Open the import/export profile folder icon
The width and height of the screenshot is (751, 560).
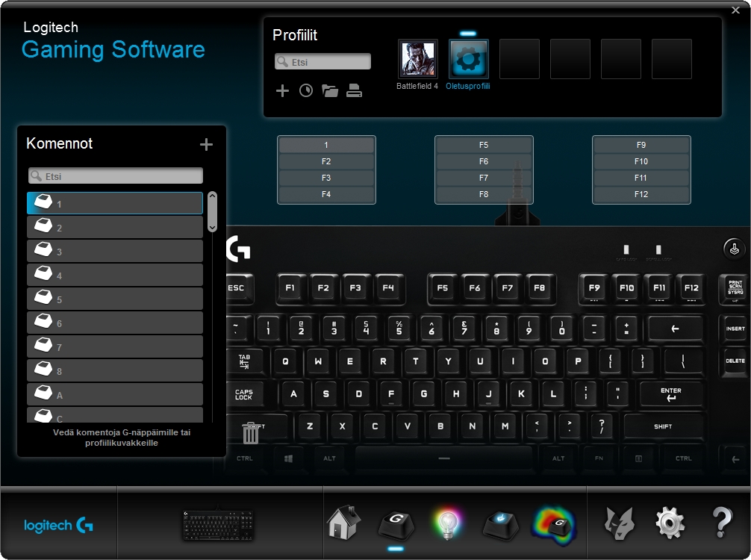pyautogui.click(x=330, y=90)
